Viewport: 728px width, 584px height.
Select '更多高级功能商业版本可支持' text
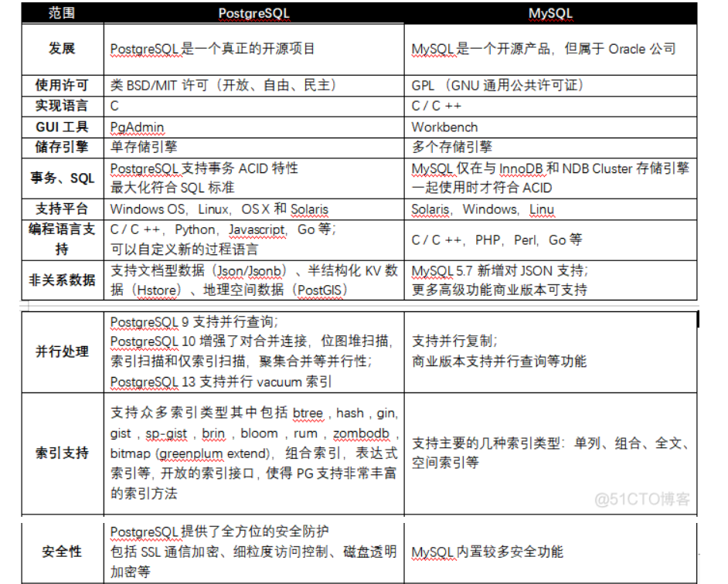point(499,290)
